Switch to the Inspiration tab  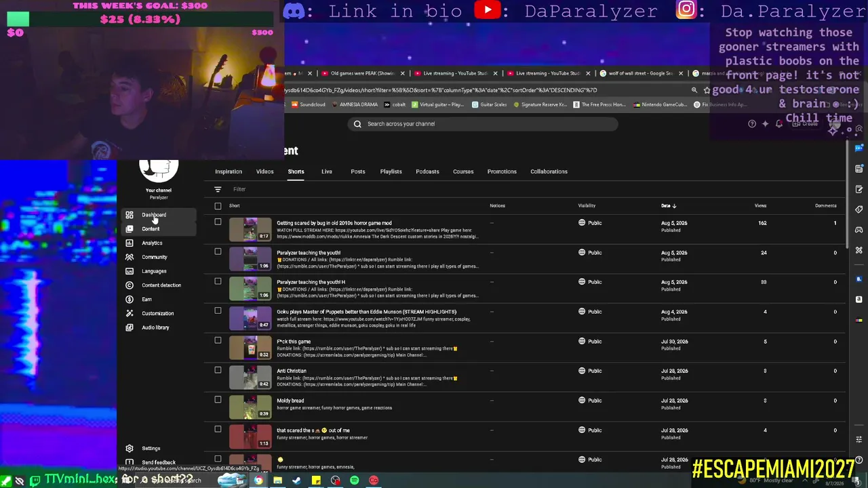pos(229,171)
